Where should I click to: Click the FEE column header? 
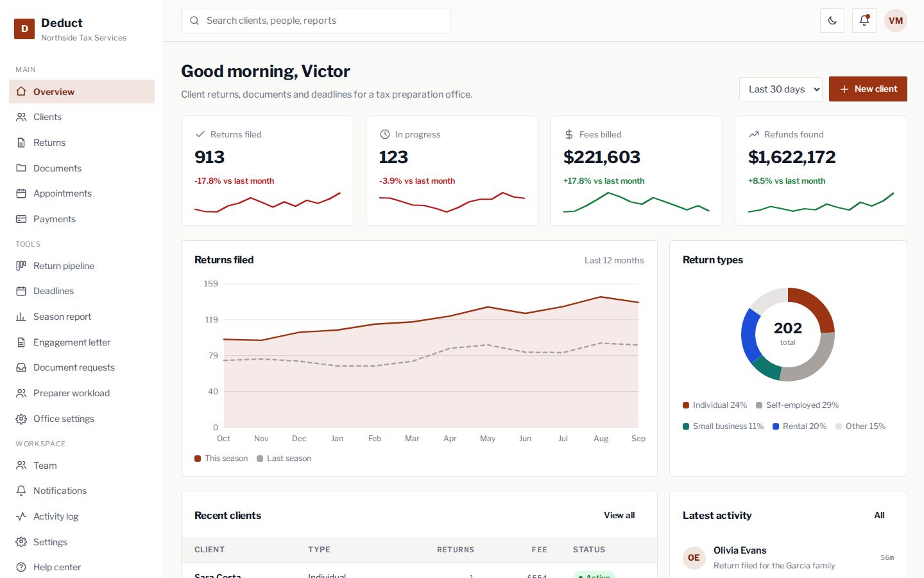coord(540,550)
